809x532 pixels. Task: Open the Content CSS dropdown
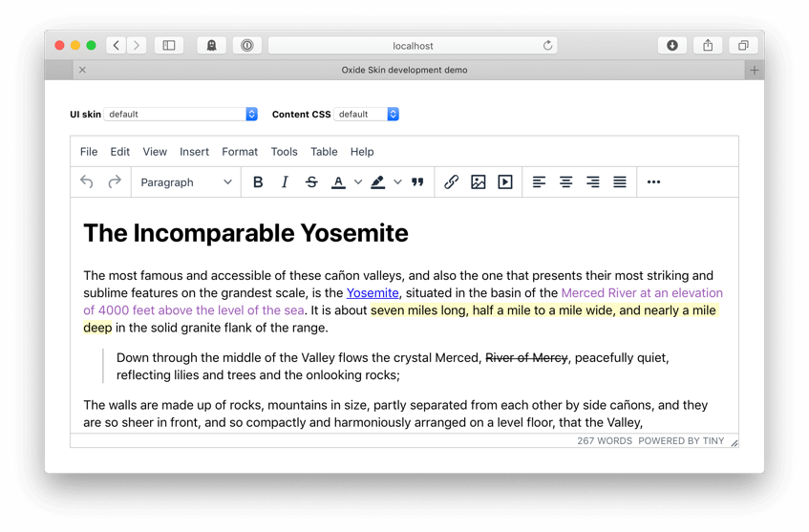point(367,114)
